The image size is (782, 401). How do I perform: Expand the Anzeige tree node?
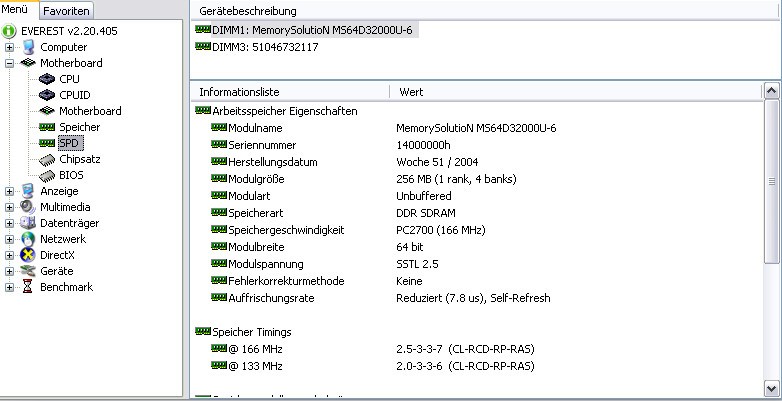(x=9, y=192)
